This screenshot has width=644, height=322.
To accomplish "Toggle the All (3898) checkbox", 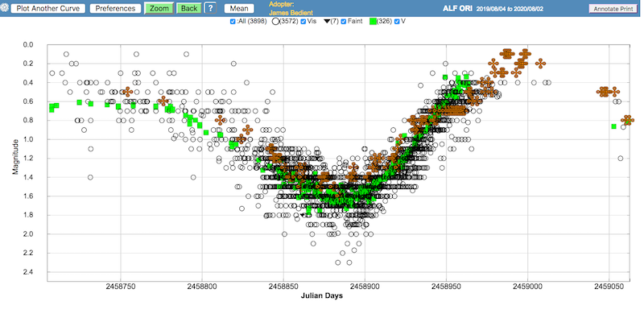I will (x=233, y=22).
